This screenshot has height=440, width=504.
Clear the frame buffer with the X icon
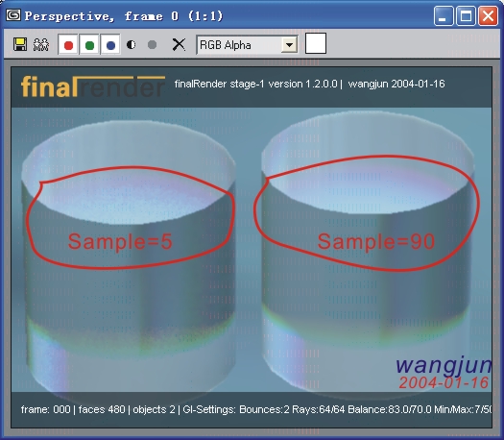click(179, 44)
